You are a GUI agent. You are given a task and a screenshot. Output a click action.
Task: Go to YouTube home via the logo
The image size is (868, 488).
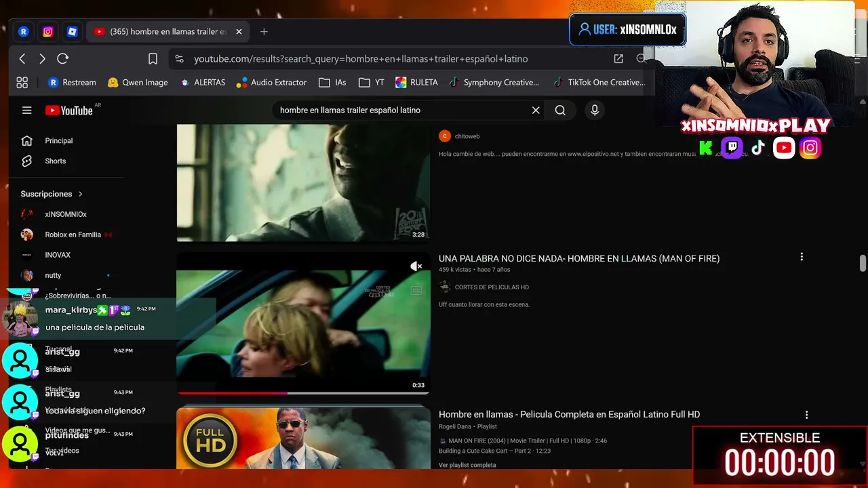[68, 110]
